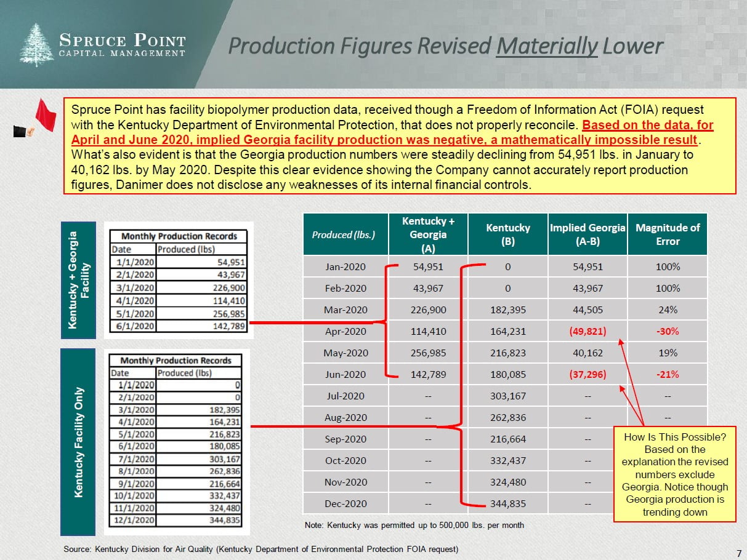747x560 pixels.
Task: Click the red -30% error cell
Action: point(667,331)
